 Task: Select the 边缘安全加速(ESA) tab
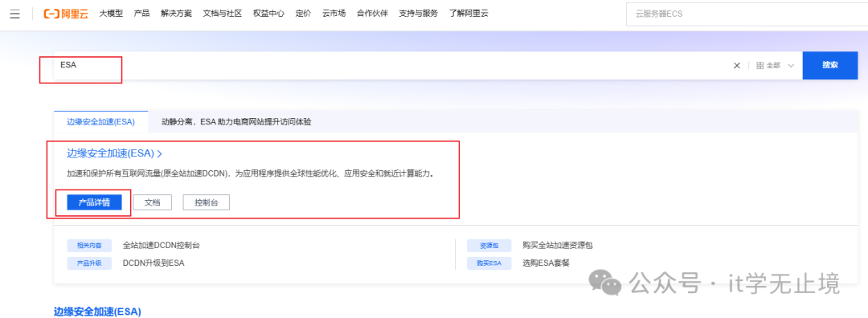tap(100, 122)
